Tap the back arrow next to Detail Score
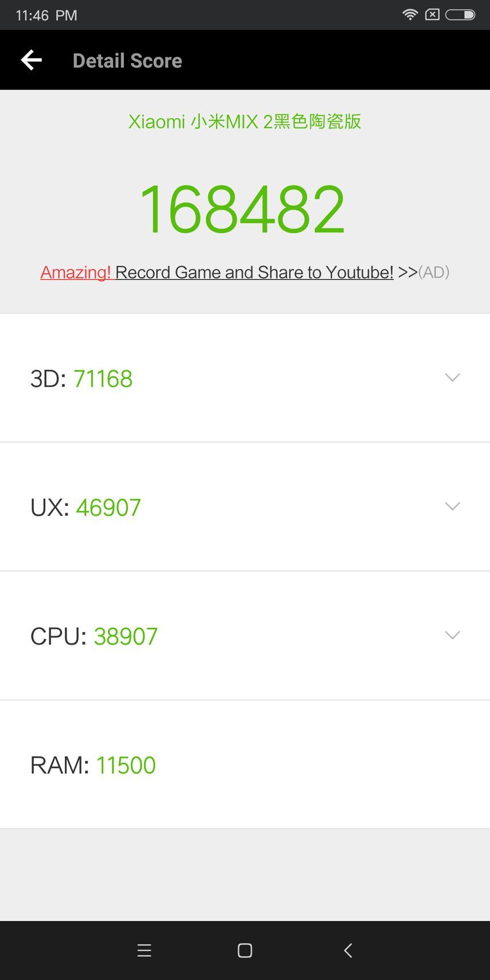The height and width of the screenshot is (980, 490). click(30, 60)
